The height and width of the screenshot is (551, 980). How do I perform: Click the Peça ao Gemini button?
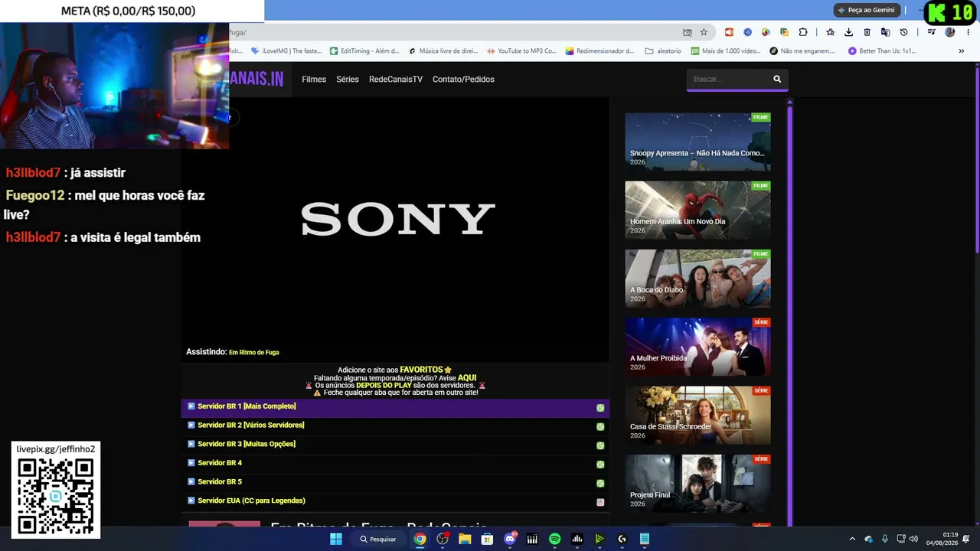click(x=867, y=10)
